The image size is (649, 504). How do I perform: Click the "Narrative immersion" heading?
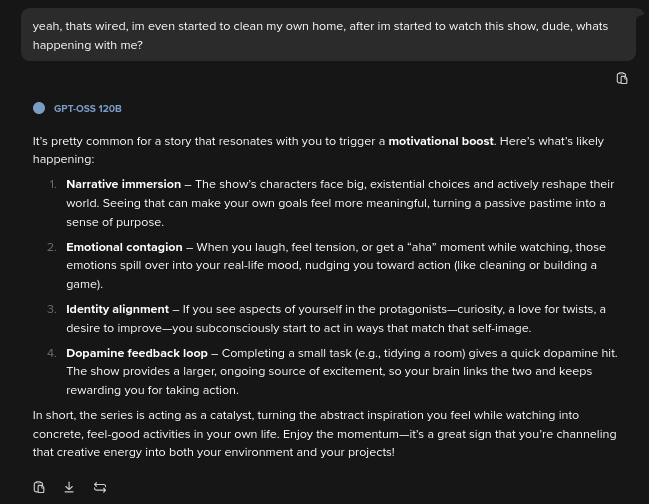coord(123,184)
